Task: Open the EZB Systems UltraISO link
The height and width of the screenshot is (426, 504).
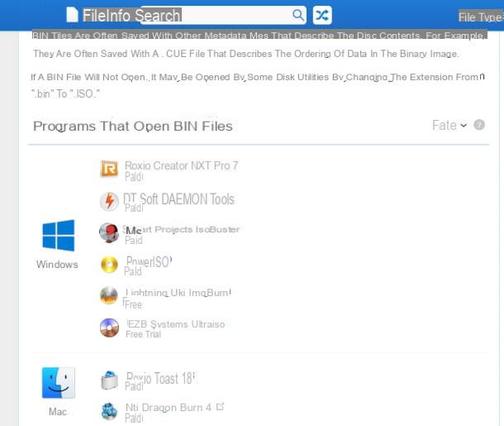Action: 176,324
